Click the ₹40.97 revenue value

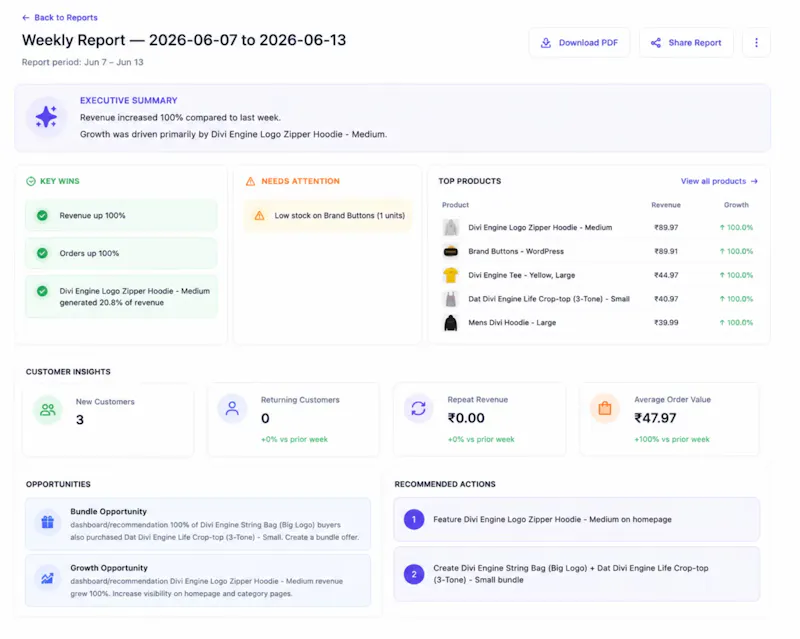tap(666, 299)
